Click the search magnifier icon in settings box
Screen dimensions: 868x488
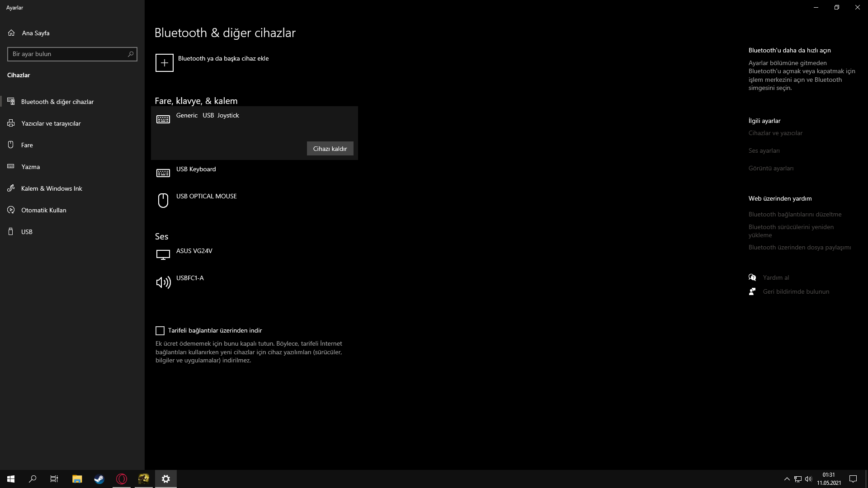click(x=131, y=54)
